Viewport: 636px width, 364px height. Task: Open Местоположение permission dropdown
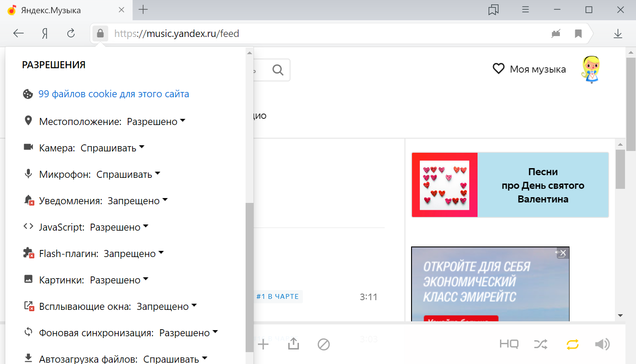[156, 121]
